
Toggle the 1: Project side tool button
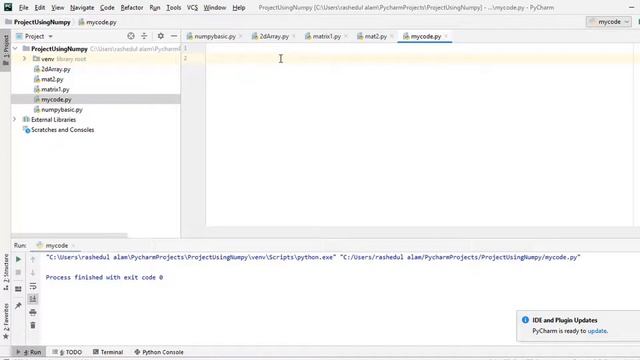point(6,50)
